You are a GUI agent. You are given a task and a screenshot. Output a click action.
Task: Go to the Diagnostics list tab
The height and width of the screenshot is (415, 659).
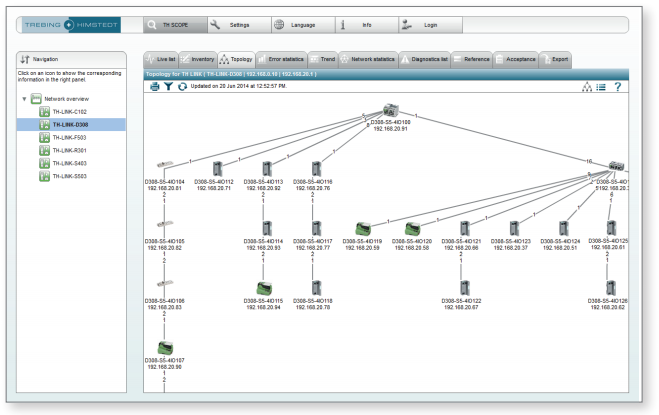click(423, 60)
